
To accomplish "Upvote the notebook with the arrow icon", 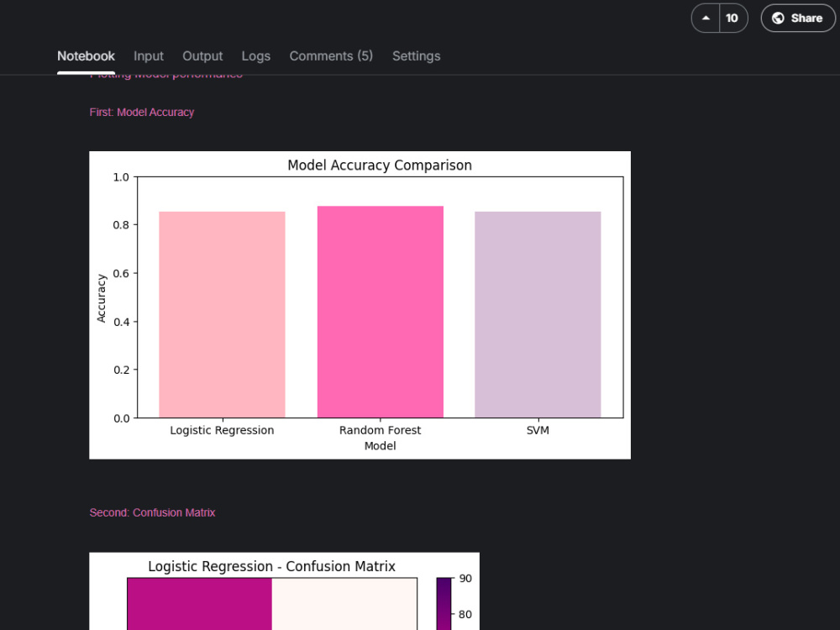I will 706,18.
